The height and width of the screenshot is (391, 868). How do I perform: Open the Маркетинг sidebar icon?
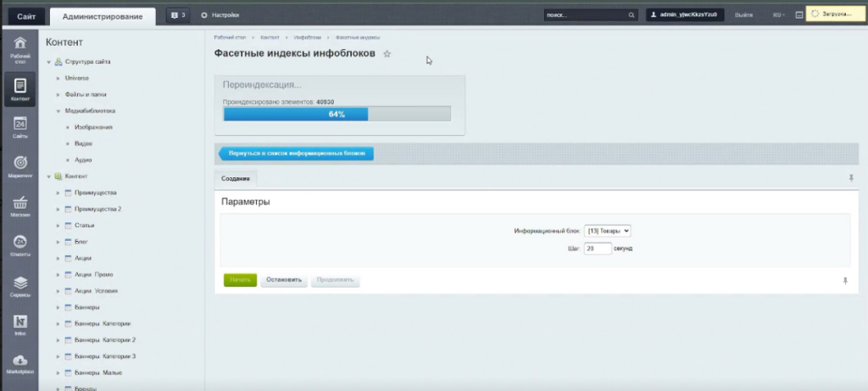pyautogui.click(x=20, y=166)
